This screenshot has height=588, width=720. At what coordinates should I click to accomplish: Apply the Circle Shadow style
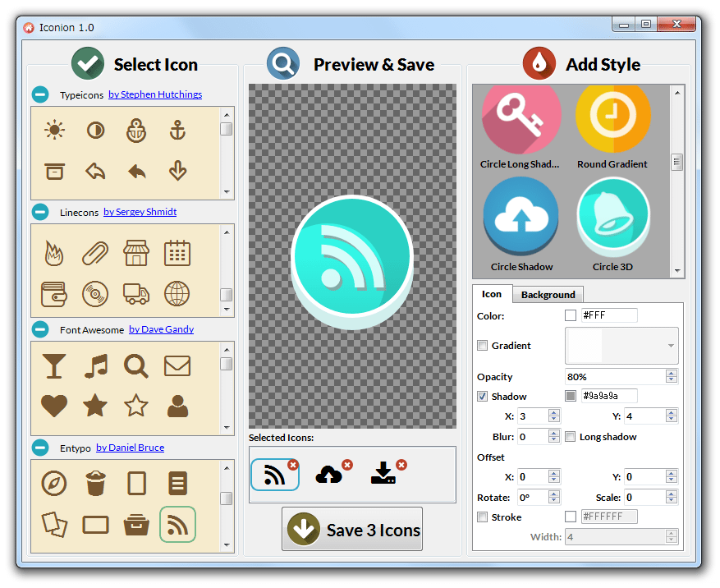[521, 225]
